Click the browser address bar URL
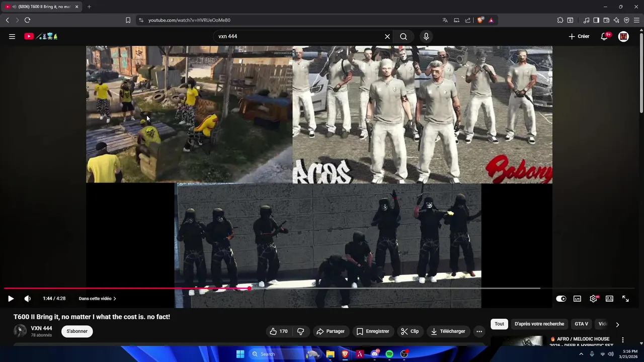The image size is (644, 362). 189,20
